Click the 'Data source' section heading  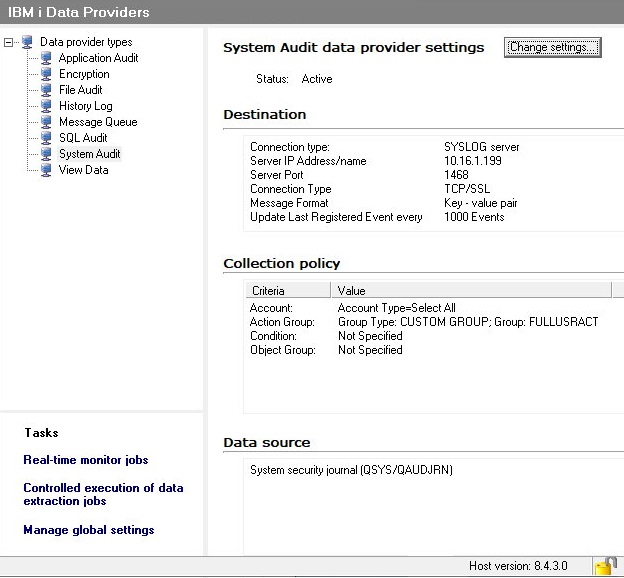tap(267, 443)
